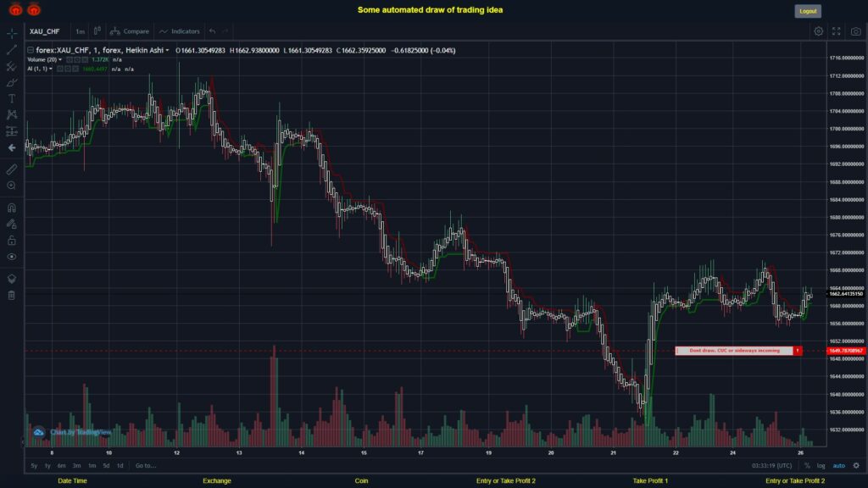
Task: Toggle percent (%) price scale
Action: point(807,466)
